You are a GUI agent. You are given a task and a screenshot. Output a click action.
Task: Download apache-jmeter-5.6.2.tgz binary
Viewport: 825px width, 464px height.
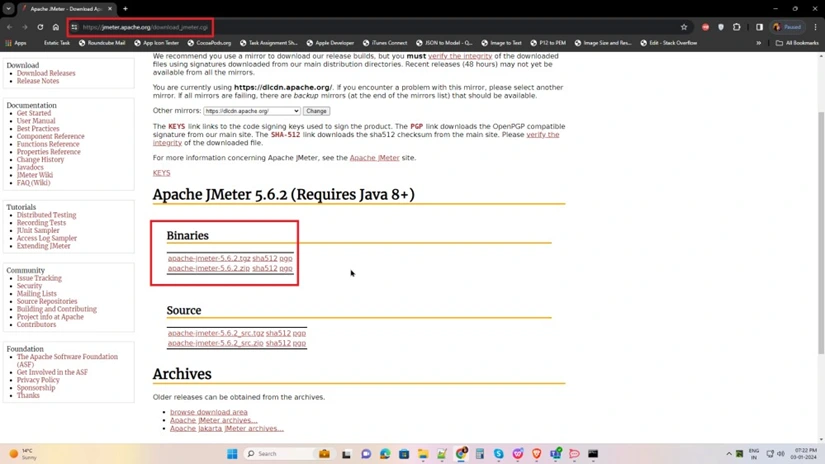209,258
